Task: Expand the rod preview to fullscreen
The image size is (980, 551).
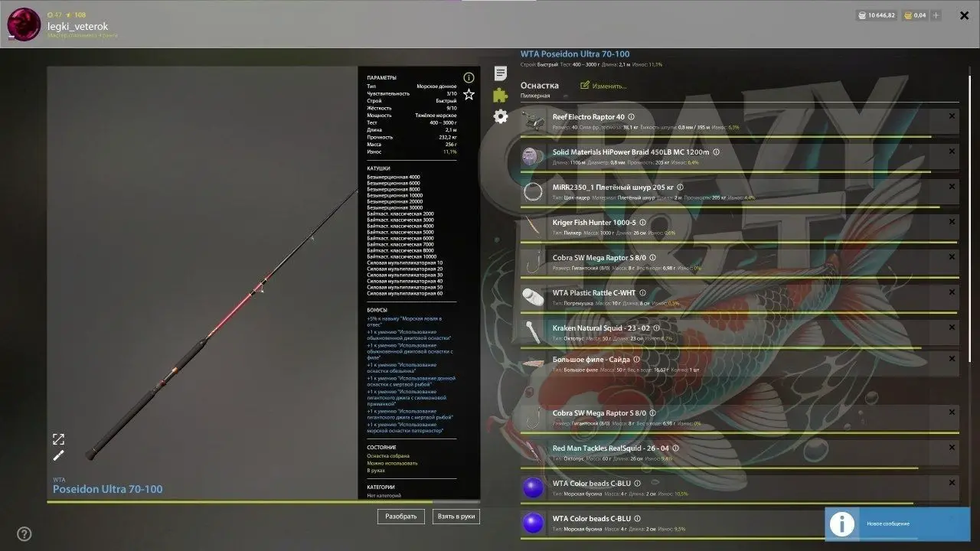Action: coord(58,439)
